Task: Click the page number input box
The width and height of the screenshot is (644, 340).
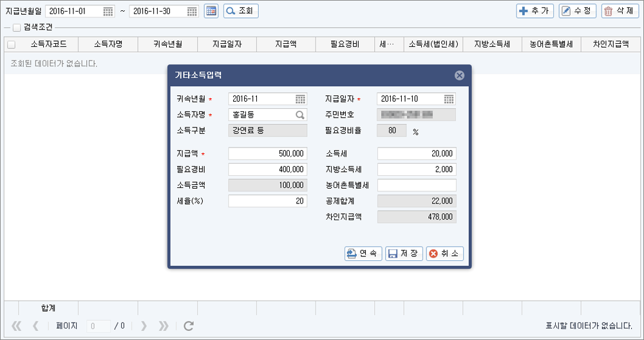Action: [98, 326]
